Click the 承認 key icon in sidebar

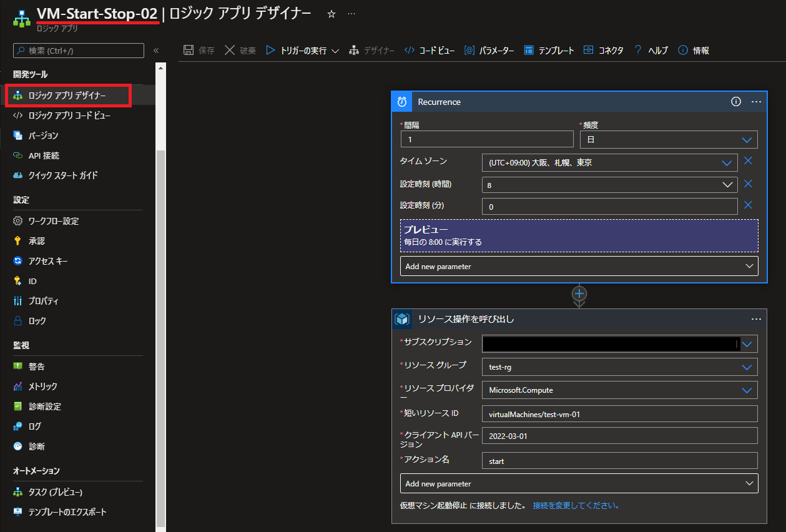(18, 241)
